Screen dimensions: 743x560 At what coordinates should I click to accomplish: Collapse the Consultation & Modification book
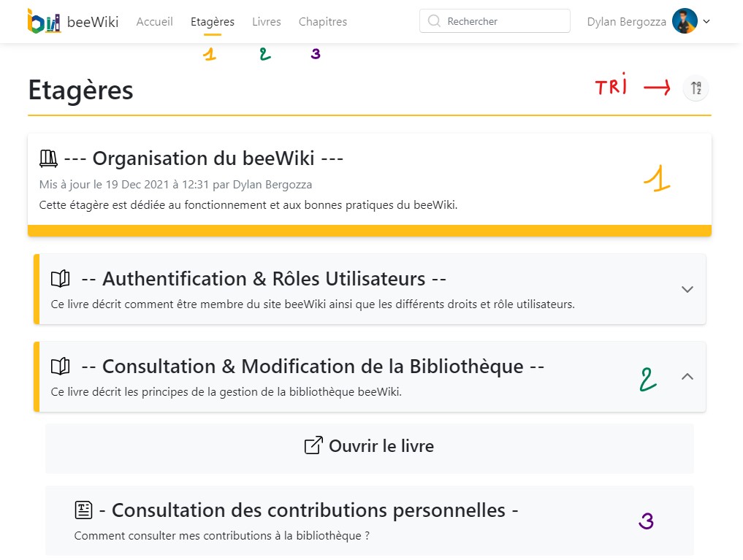coord(687,377)
